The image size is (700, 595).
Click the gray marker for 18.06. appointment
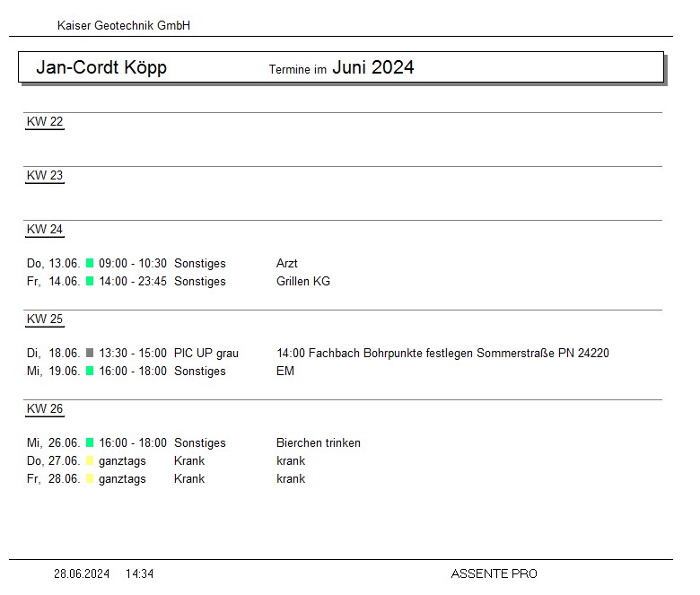(x=90, y=354)
